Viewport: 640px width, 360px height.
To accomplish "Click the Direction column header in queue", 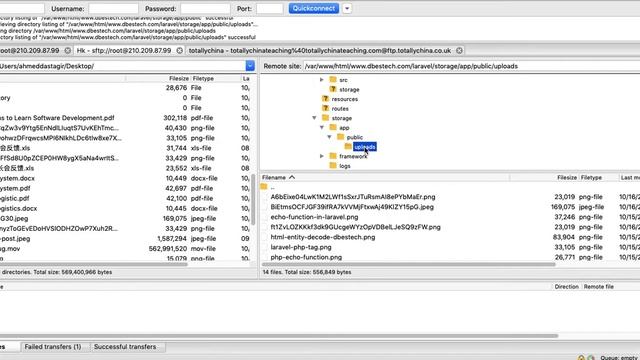I will coord(566,287).
